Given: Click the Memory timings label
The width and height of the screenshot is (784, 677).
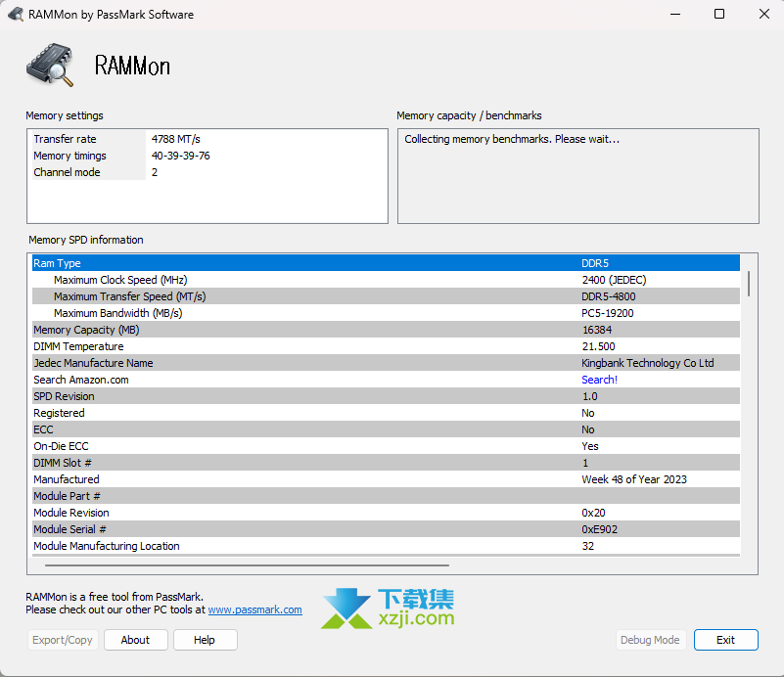Looking at the screenshot, I should point(70,156).
